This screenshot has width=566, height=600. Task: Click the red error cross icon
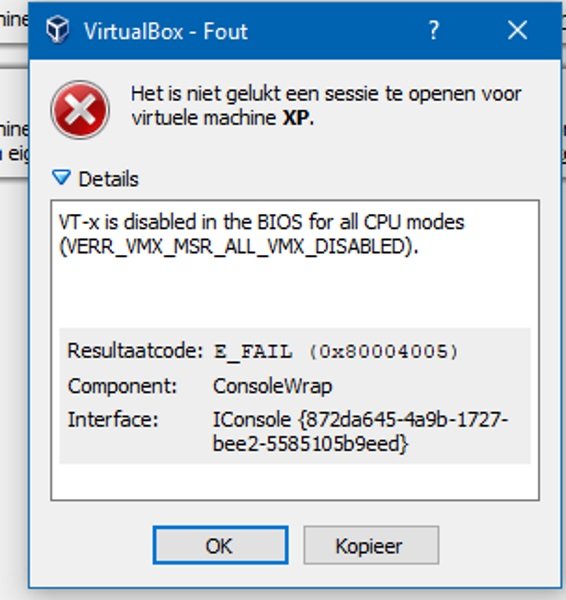pos(80,110)
